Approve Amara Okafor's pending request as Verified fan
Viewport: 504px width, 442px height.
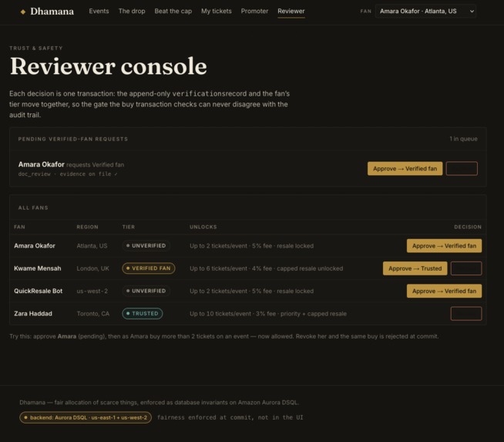coord(405,169)
